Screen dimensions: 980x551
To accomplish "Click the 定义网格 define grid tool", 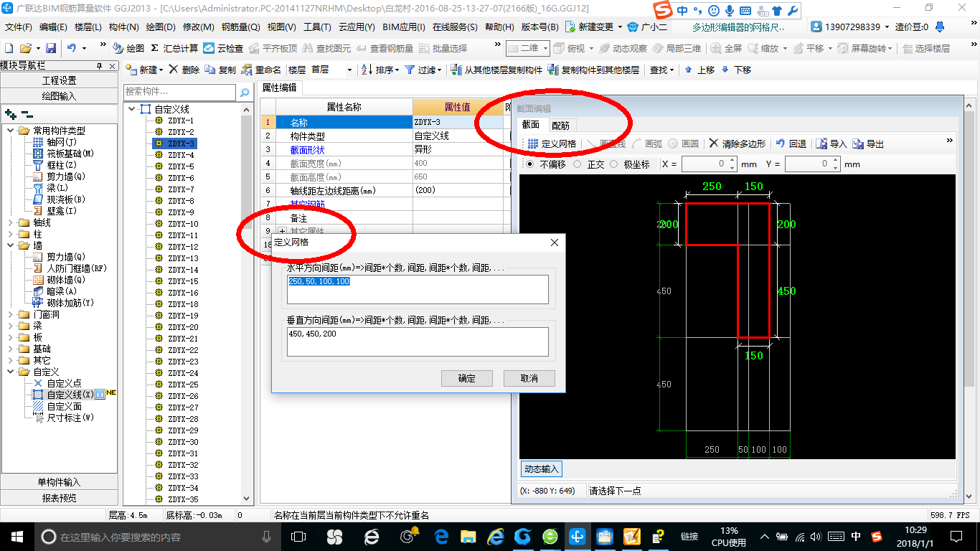I will click(552, 143).
